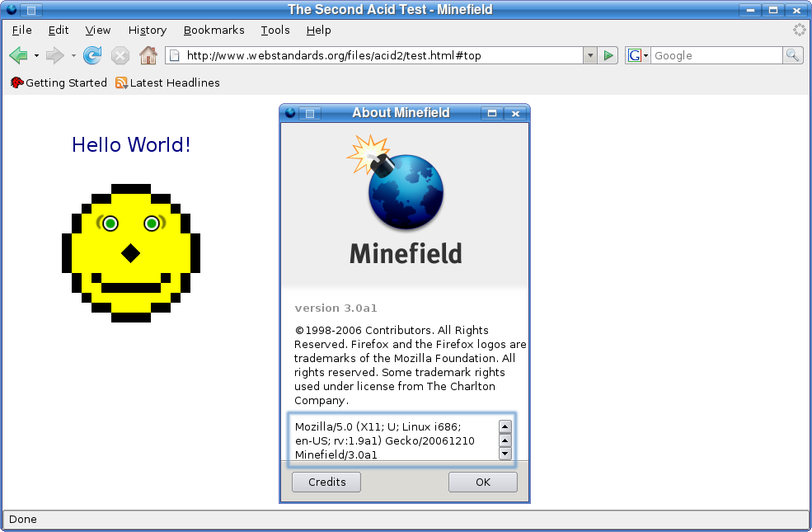Click the search magnifier icon
Viewport: 812px width, 532px height.
(x=792, y=55)
